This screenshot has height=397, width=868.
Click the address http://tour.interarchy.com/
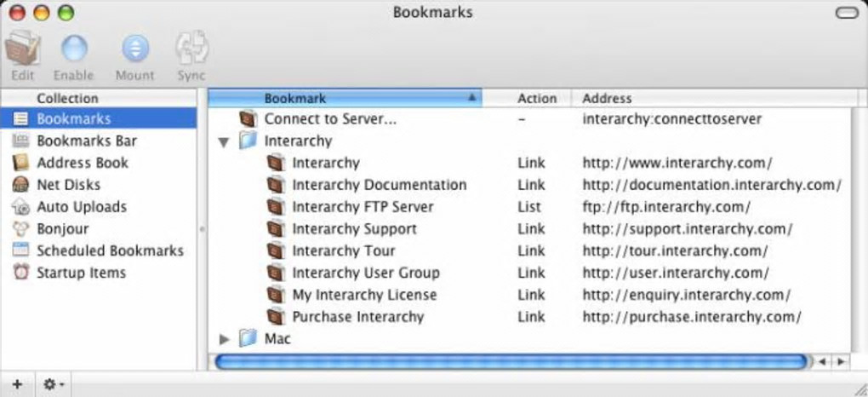[675, 250]
